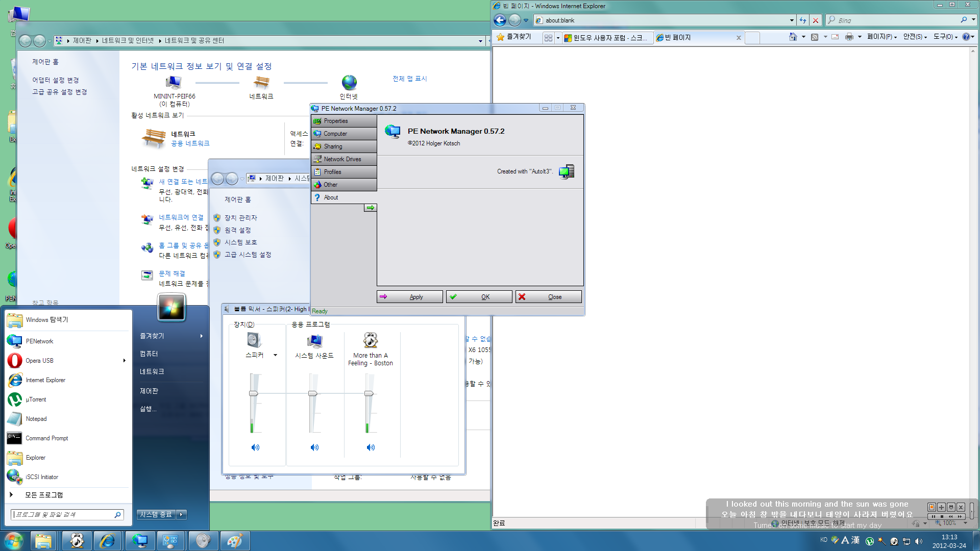Click the speaker mixer taskbar icon
980x551 pixels.
tap(203, 541)
